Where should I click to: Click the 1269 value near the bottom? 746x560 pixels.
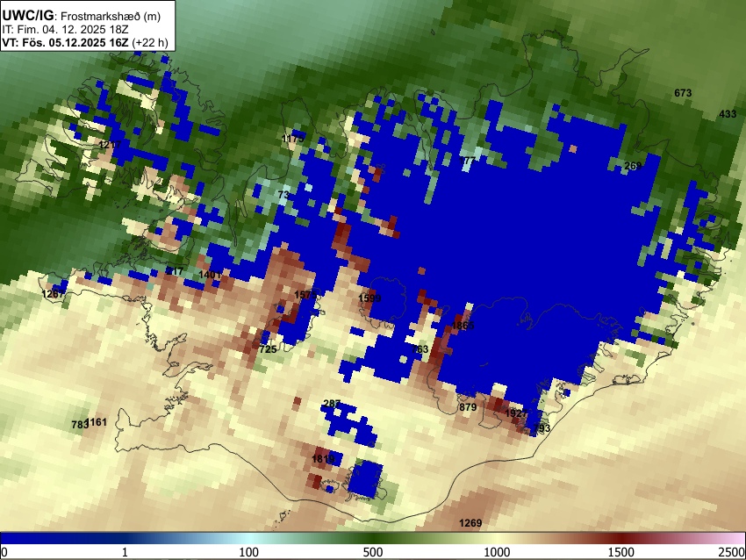click(x=470, y=523)
